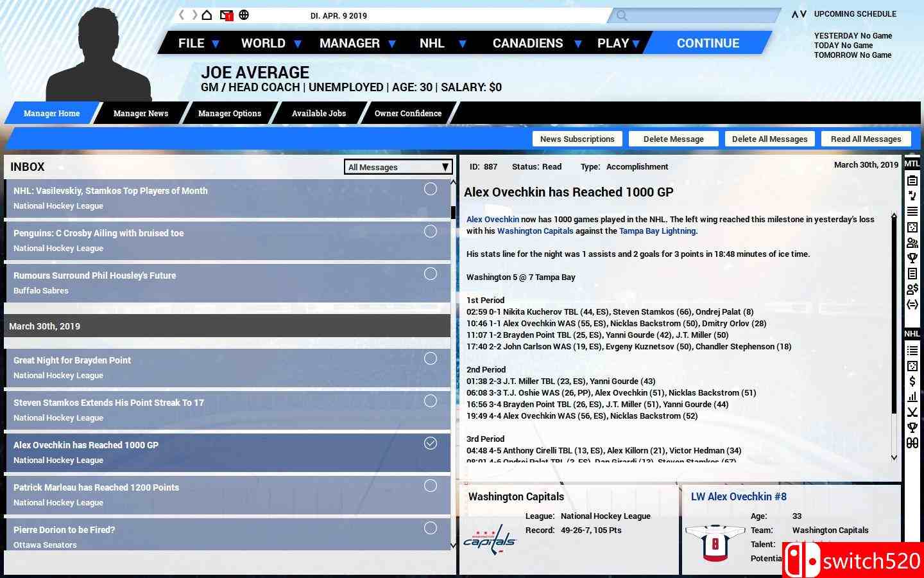The height and width of the screenshot is (578, 924).
Task: Toggle Alex Ovechkin 1000 GP message checkmark
Action: [x=431, y=443]
